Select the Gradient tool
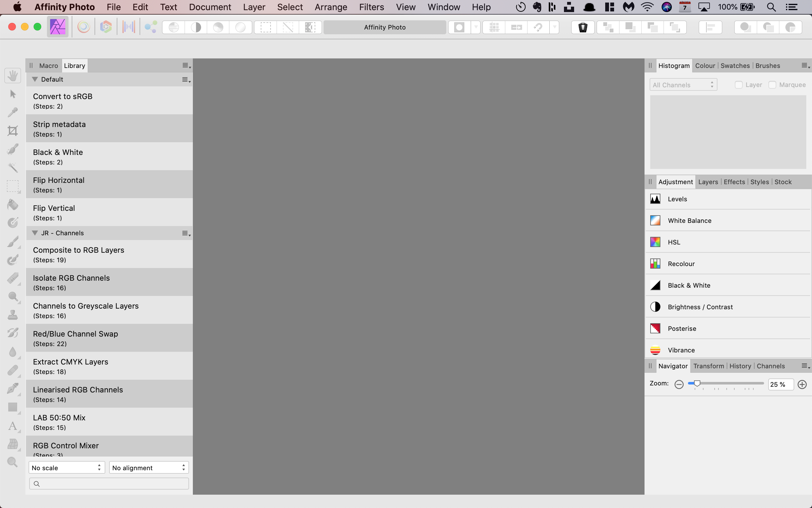 tap(13, 223)
